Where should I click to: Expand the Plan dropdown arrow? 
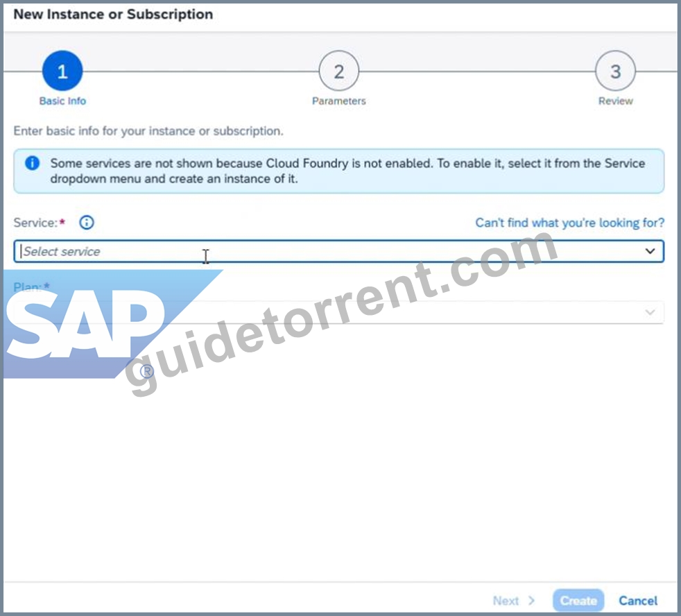(x=650, y=312)
